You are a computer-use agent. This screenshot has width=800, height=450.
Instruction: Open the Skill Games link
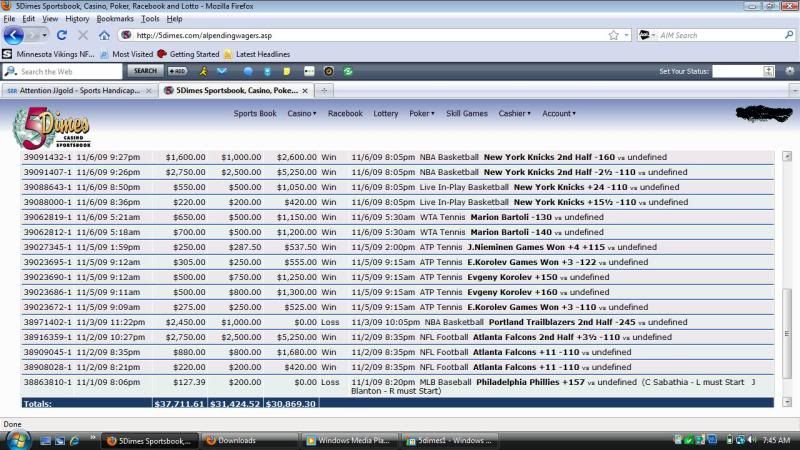(466, 113)
